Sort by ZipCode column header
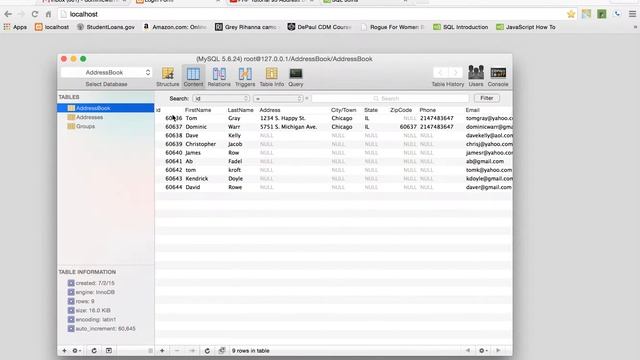The image size is (640, 360). tap(401, 110)
